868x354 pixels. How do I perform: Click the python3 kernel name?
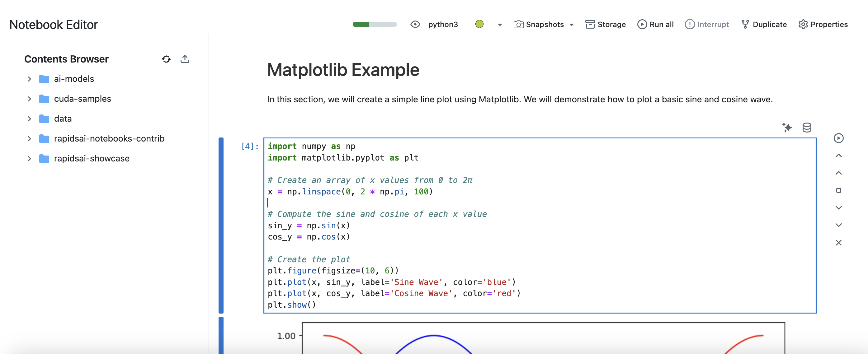tap(443, 24)
